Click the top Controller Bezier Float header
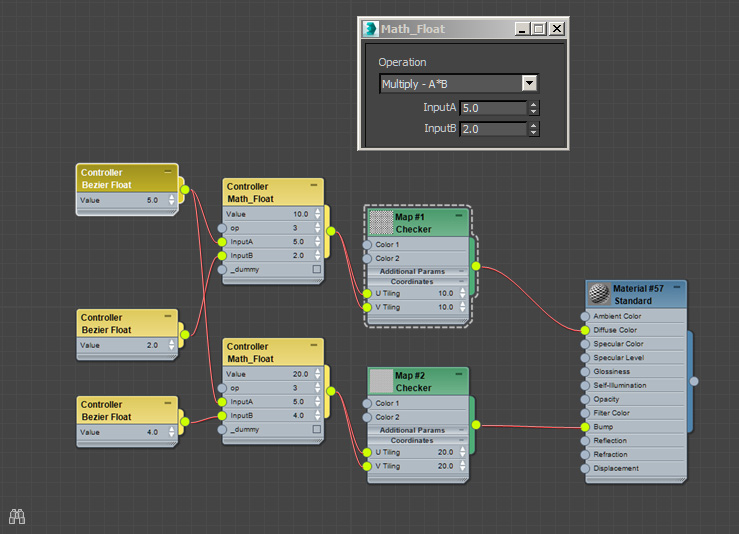This screenshot has width=739, height=534. 127,178
